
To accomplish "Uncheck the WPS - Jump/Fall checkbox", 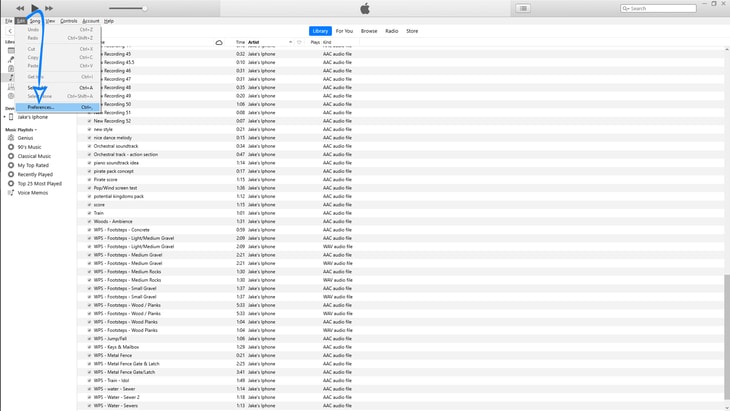I will pos(89,339).
